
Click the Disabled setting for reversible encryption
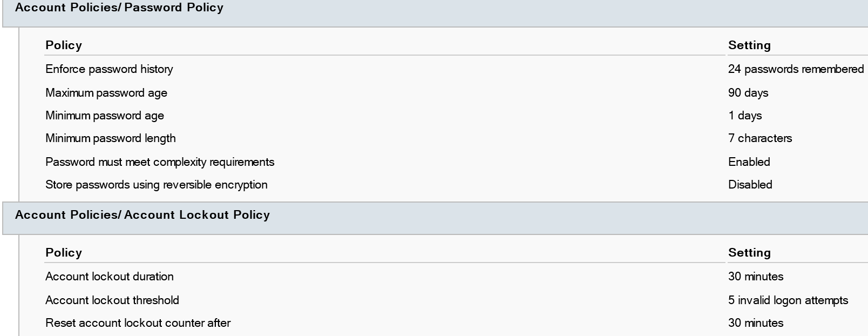point(750,185)
